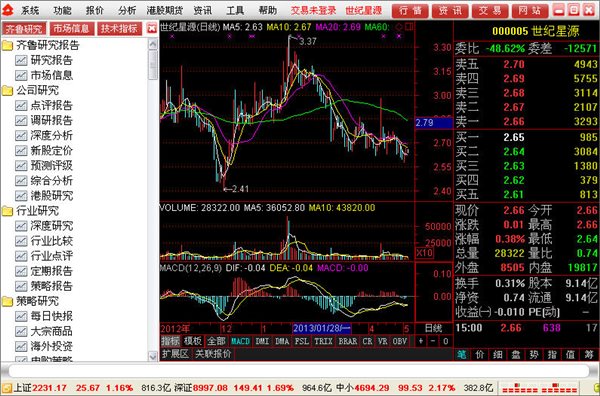Screen dimensions: 600x396
Task: Click the 交易 top button
Action: 490,11
